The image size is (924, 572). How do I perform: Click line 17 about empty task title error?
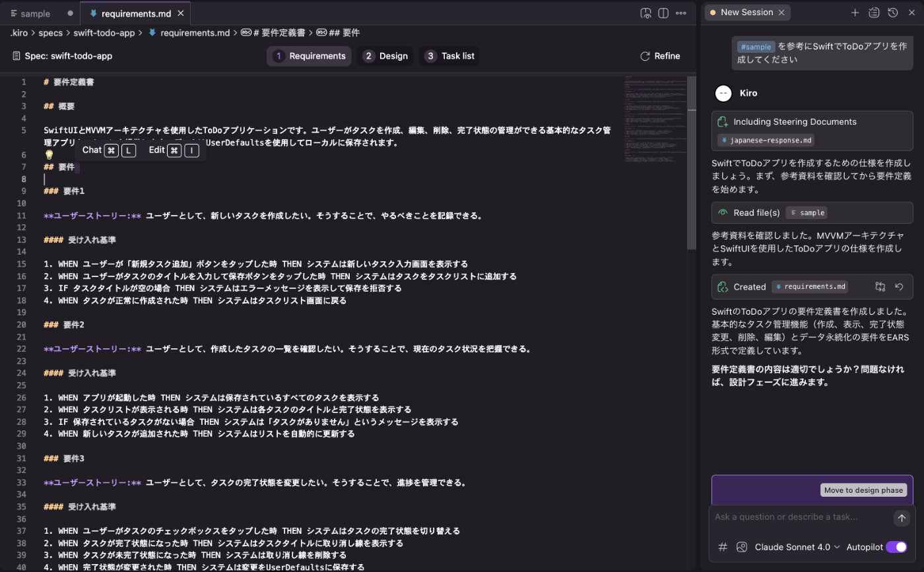[x=222, y=288]
